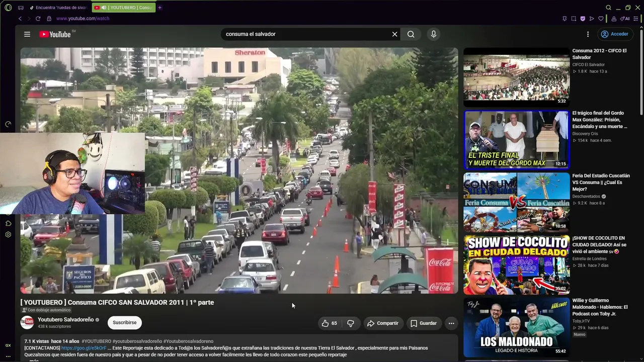Open the sidebar history clock icon
The width and height of the screenshot is (644, 362).
pyautogui.click(x=8, y=124)
